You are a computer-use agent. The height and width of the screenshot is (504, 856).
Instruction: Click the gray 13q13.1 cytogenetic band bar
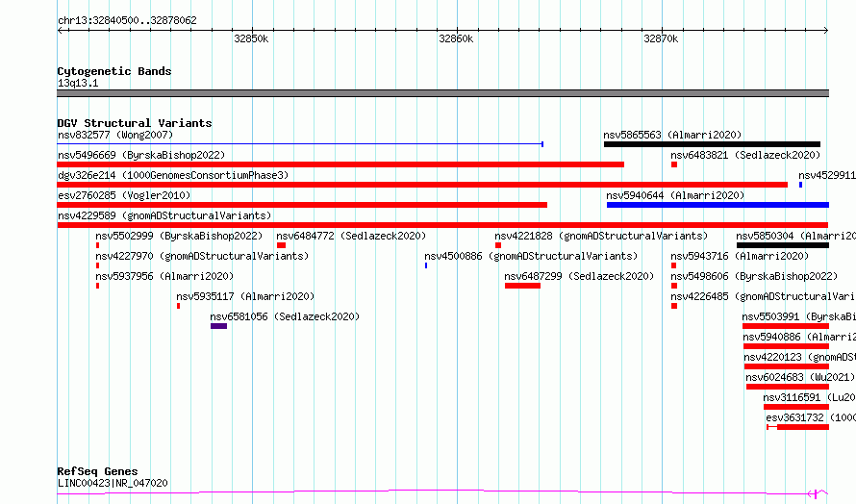pos(442,93)
